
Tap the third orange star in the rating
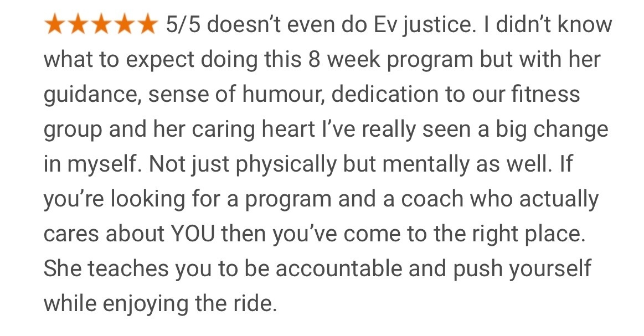100,24
